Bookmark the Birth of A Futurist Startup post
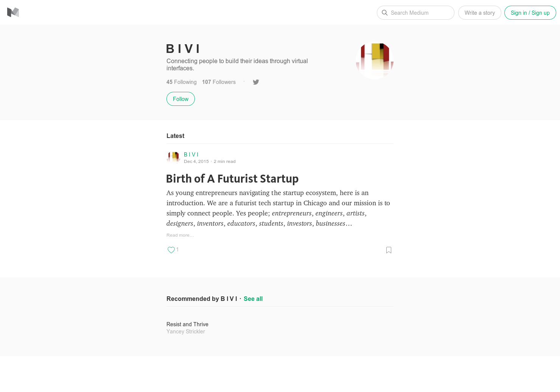 coord(389,250)
